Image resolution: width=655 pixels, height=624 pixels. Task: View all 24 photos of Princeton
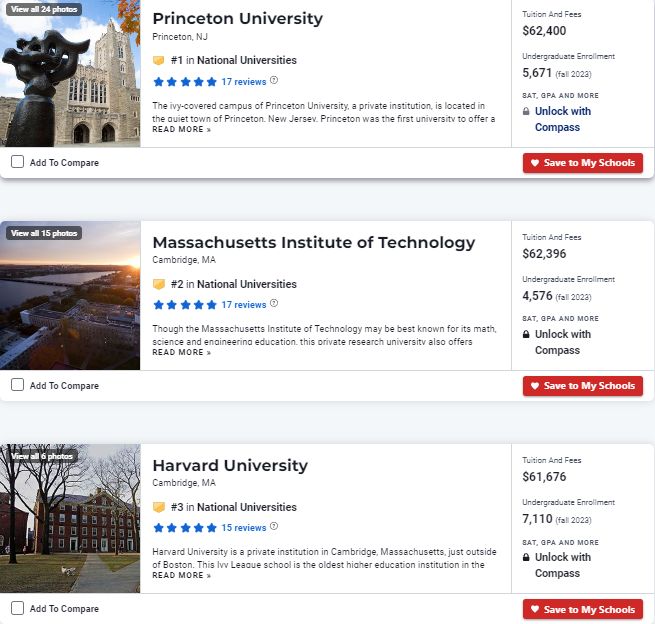(x=44, y=9)
